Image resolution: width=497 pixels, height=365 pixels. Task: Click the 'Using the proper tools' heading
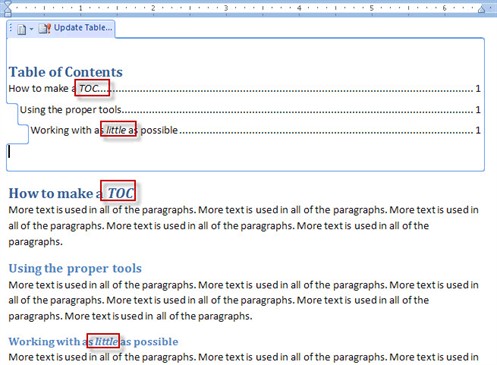pyautogui.click(x=75, y=268)
